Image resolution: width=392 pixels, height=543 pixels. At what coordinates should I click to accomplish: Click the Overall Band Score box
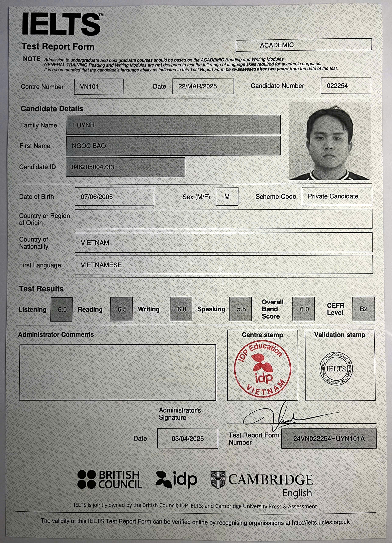[303, 309]
